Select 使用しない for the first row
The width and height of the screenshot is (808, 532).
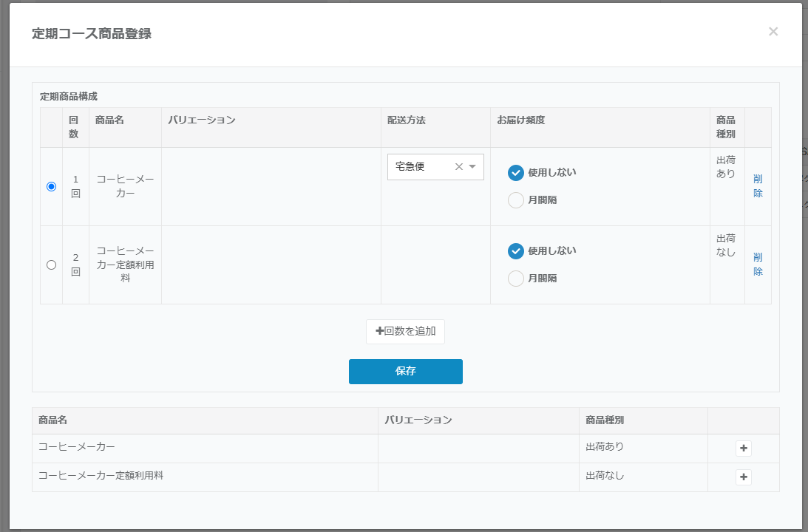(x=516, y=173)
